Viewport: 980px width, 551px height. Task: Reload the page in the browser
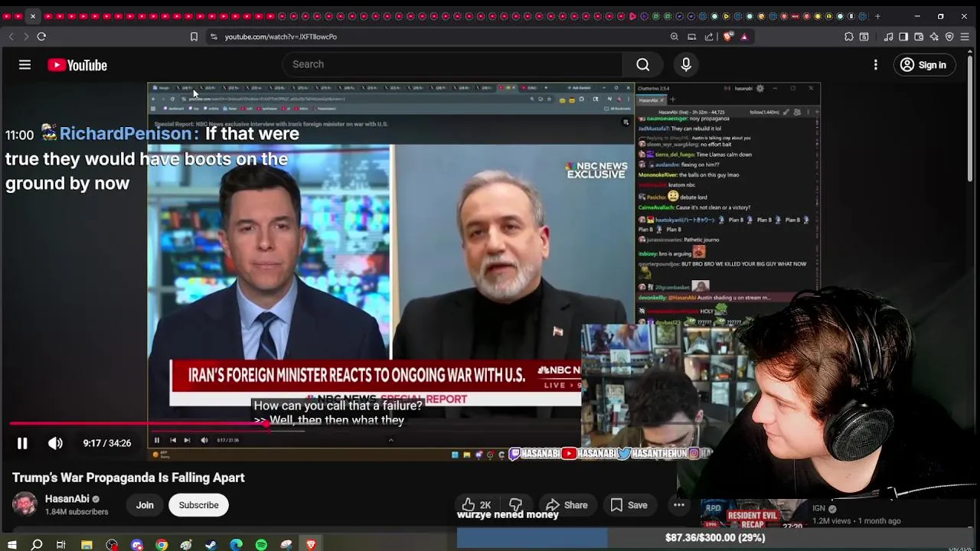41,37
